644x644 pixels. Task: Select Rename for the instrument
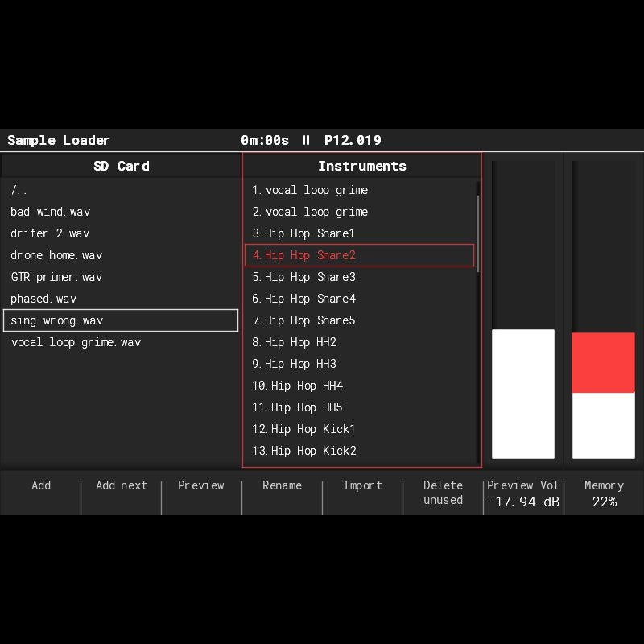[x=283, y=492]
